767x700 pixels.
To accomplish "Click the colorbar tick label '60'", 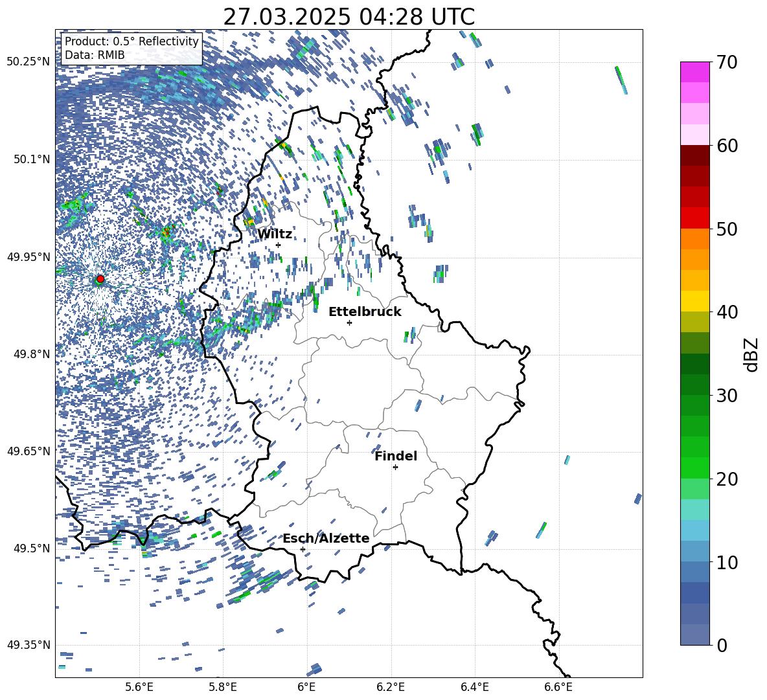I will point(727,146).
